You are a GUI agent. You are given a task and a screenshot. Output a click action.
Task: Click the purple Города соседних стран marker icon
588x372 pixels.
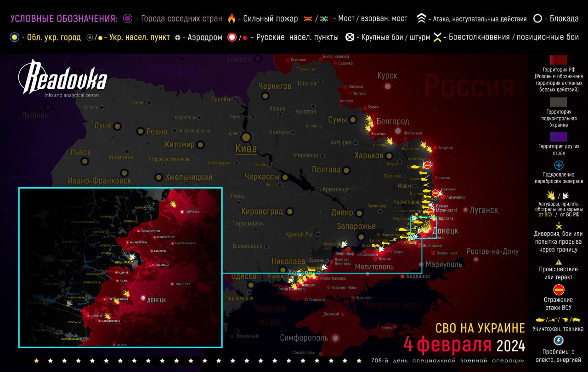pos(128,19)
